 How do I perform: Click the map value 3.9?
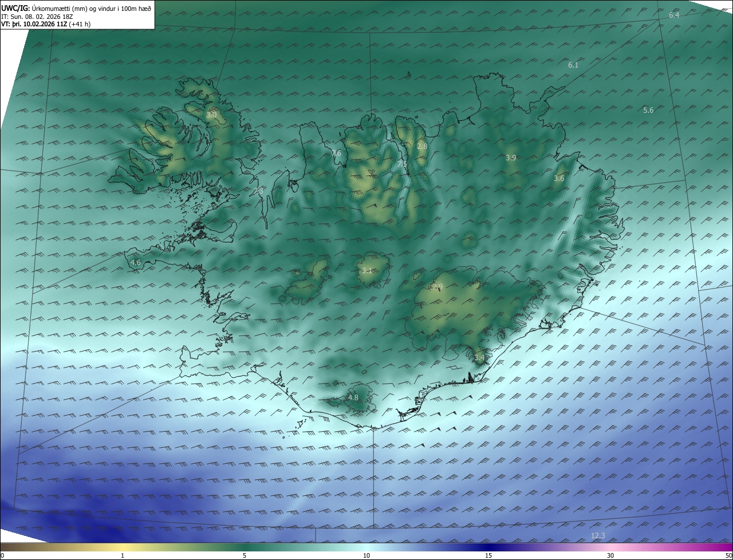pyautogui.click(x=511, y=158)
